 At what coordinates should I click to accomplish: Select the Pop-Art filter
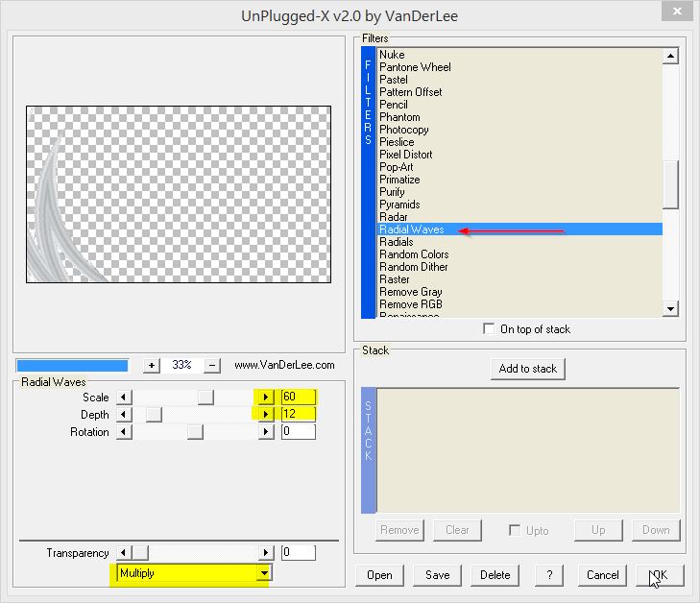[397, 167]
